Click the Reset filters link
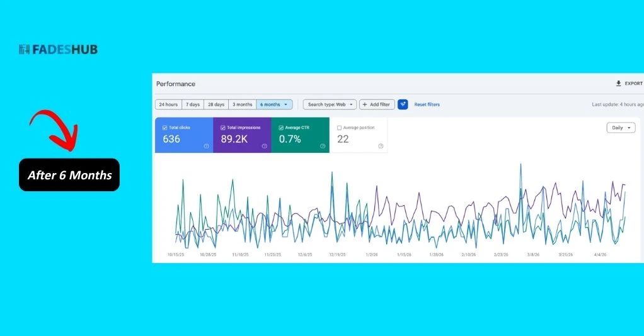 click(427, 104)
